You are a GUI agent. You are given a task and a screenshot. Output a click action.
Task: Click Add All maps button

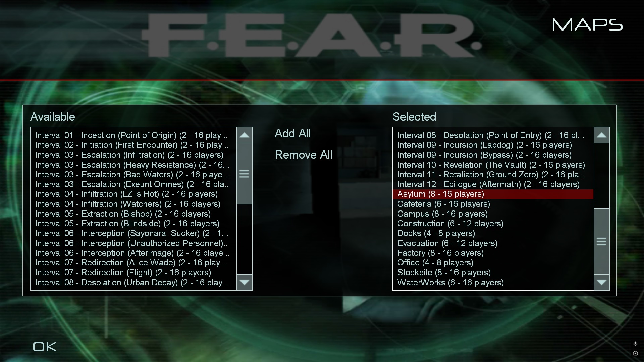click(292, 133)
